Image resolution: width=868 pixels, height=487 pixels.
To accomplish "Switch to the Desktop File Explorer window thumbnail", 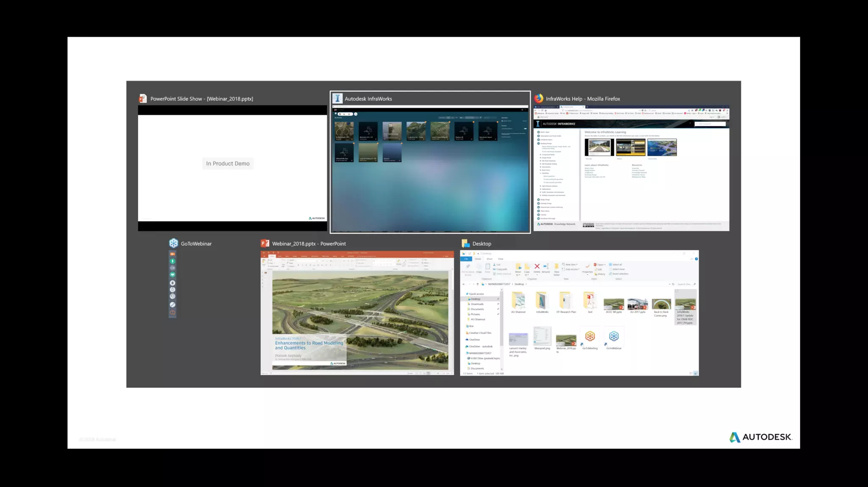I will tap(579, 313).
